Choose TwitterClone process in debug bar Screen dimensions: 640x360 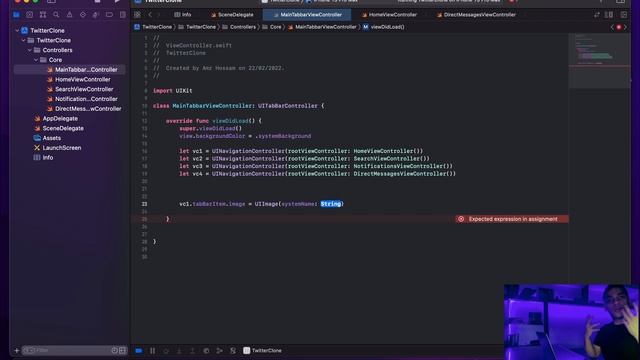point(262,351)
